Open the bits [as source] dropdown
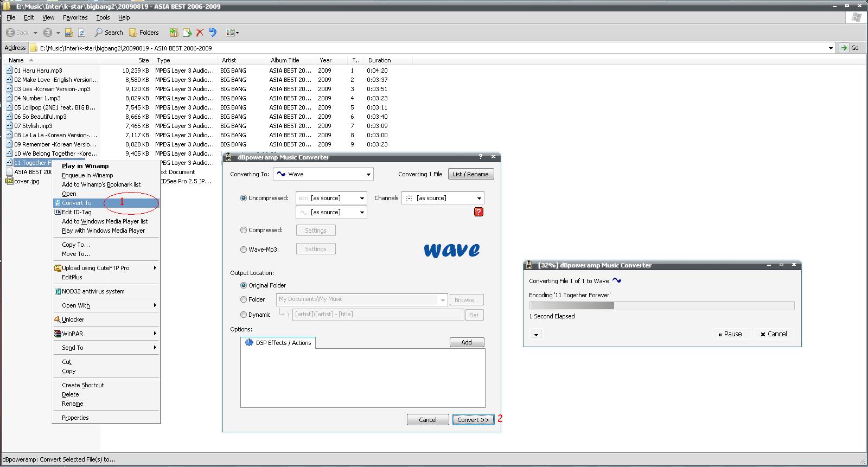 click(x=331, y=198)
